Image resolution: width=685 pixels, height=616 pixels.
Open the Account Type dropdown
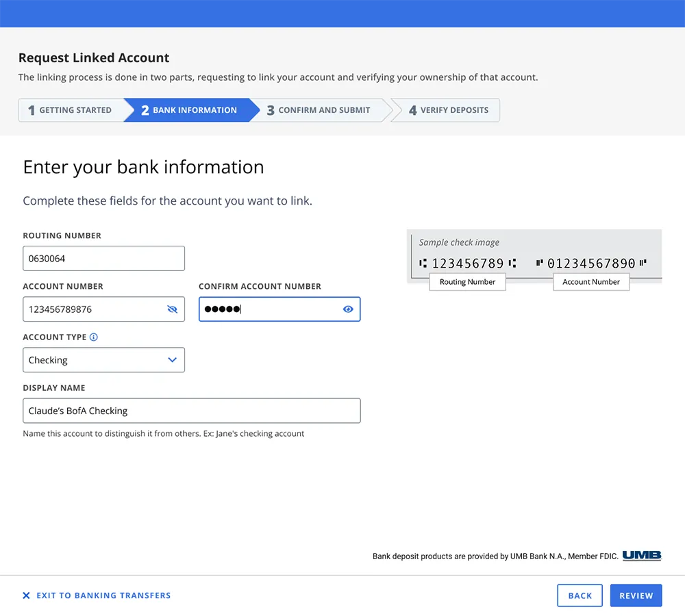point(103,360)
